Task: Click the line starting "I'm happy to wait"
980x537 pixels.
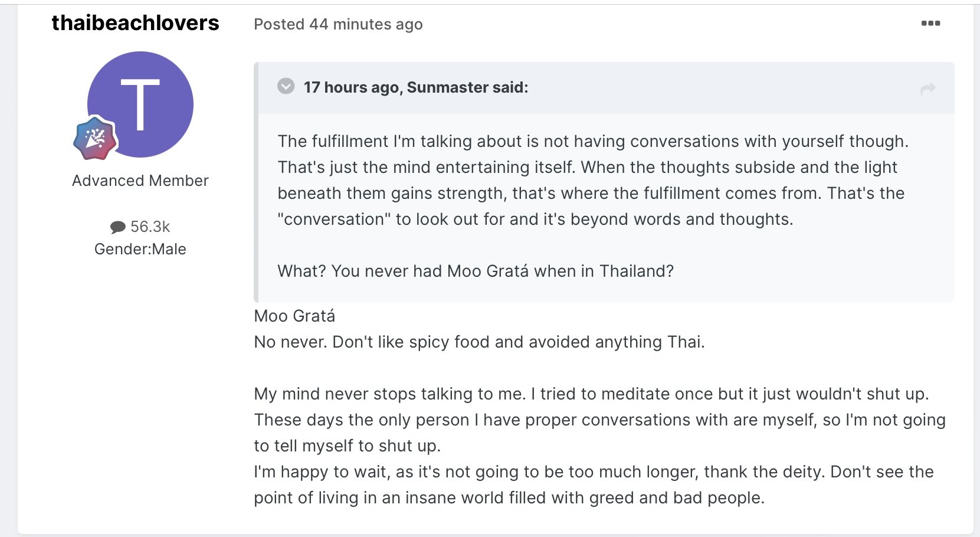Action: pyautogui.click(x=594, y=472)
